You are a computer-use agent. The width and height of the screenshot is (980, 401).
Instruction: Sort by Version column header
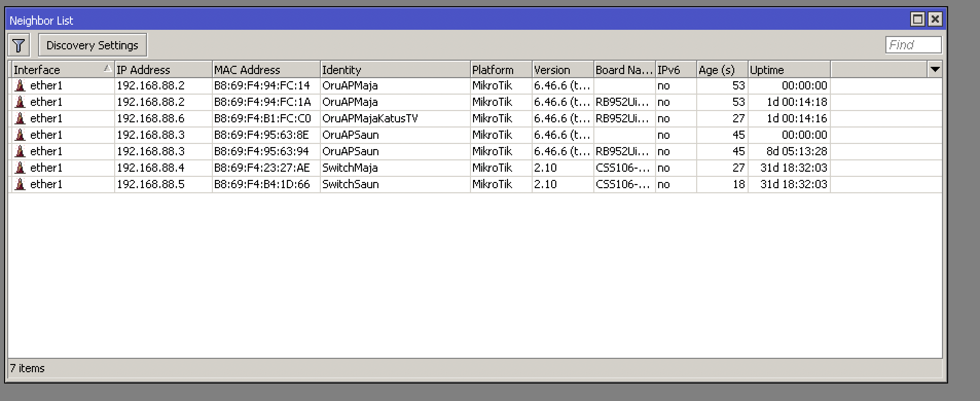pos(562,70)
